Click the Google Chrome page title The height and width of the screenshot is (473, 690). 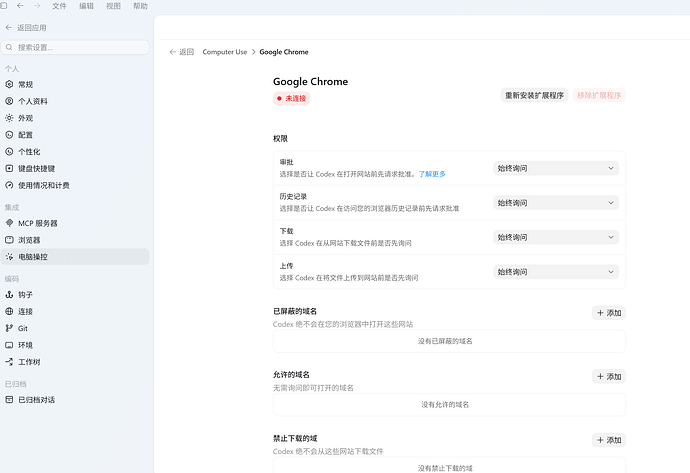(310, 81)
